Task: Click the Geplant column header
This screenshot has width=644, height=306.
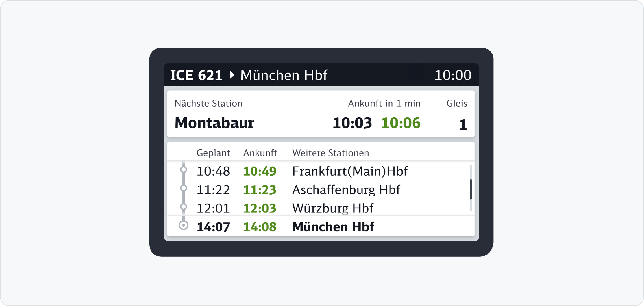Action: tap(213, 153)
